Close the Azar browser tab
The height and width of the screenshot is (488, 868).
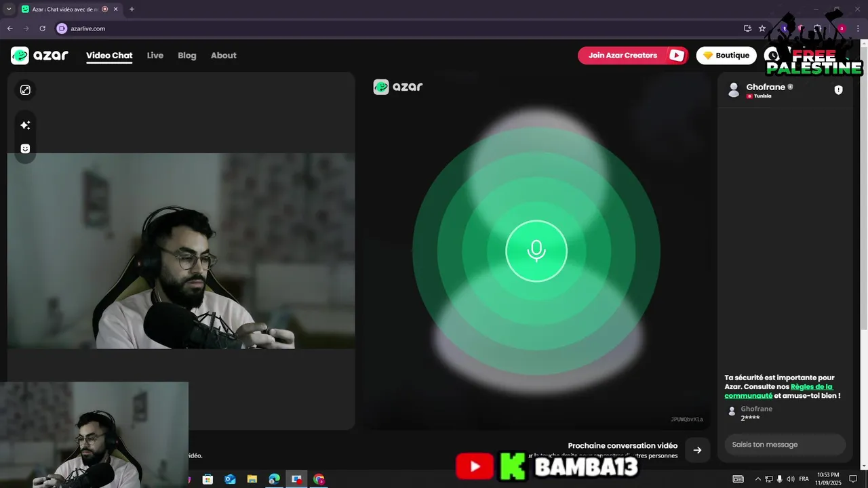point(115,9)
